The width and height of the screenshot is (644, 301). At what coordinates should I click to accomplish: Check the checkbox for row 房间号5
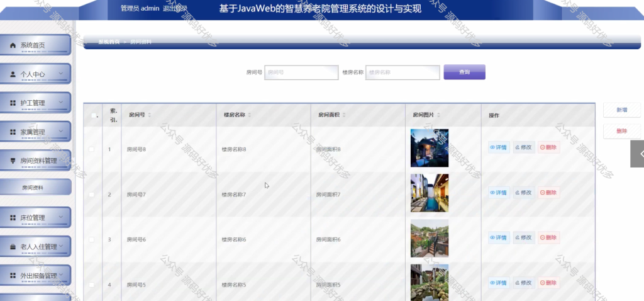(92, 285)
